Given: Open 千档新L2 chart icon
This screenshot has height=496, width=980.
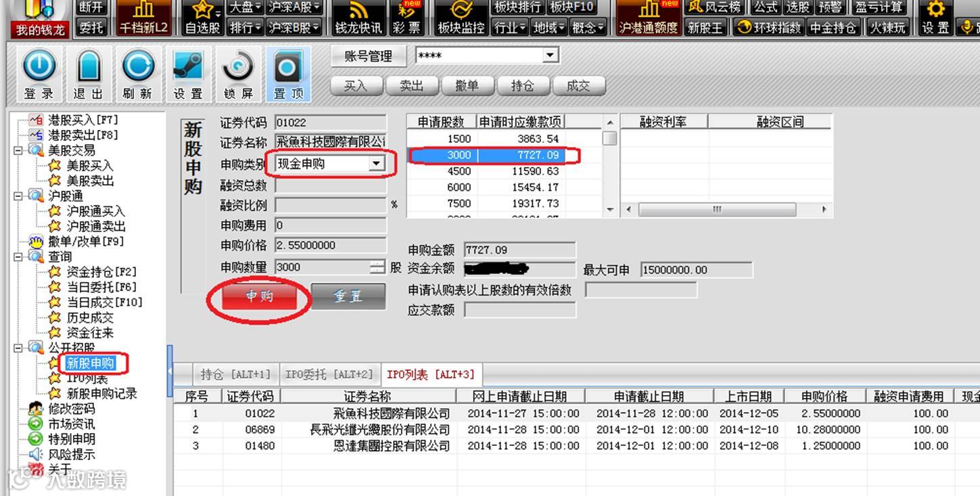Looking at the screenshot, I should click(143, 18).
